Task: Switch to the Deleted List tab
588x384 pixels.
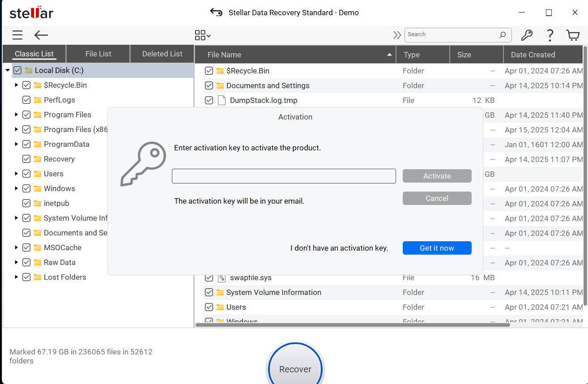Action: pos(162,54)
